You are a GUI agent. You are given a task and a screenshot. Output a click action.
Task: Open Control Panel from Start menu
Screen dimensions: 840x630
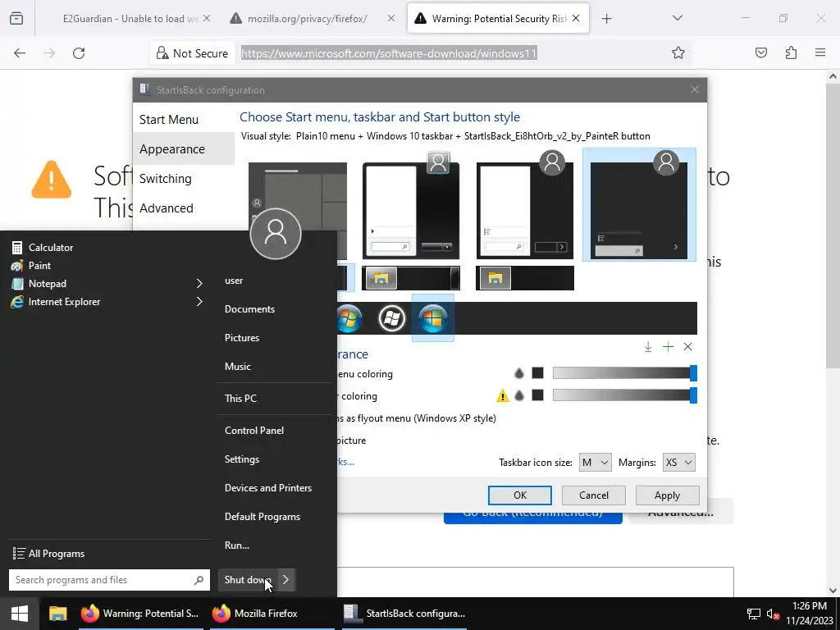tap(254, 431)
